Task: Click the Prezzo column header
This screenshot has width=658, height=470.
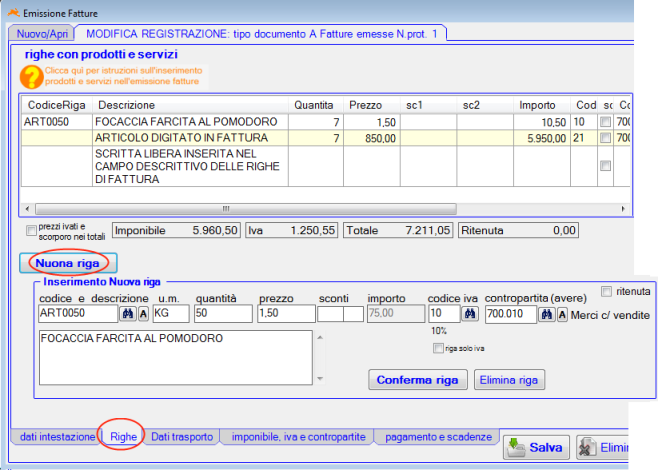Action: [372, 105]
